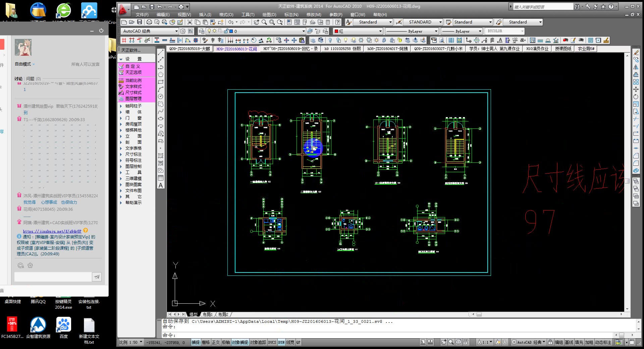This screenshot has height=349, width=644.
Task: Click the Tianzheng grid axis icon
Action: click(x=124, y=40)
